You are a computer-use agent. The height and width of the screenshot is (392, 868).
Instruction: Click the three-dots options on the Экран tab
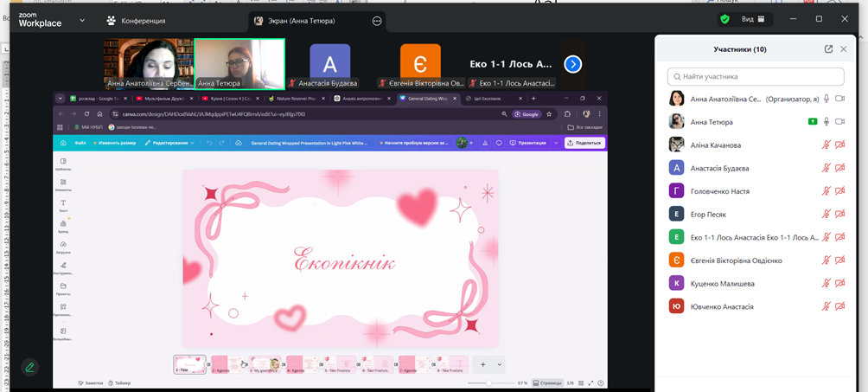pos(377,21)
